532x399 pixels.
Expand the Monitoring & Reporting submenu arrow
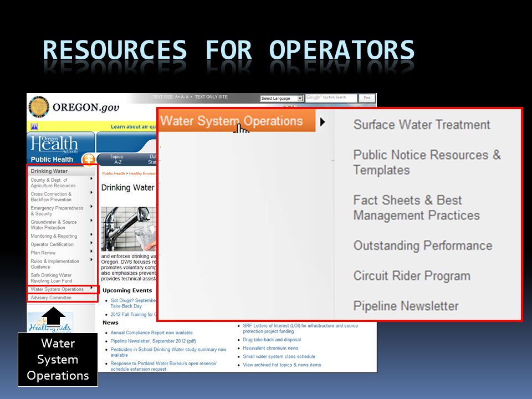[x=91, y=234]
